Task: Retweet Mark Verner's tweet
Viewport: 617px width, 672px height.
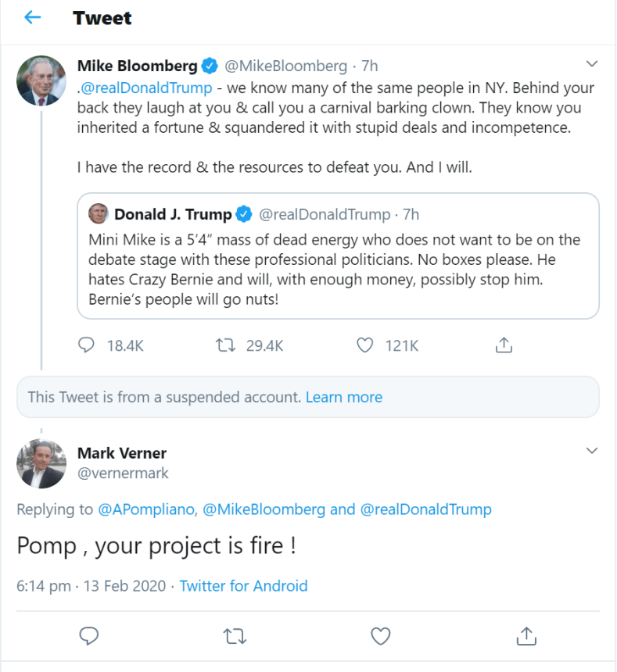Action: click(235, 636)
